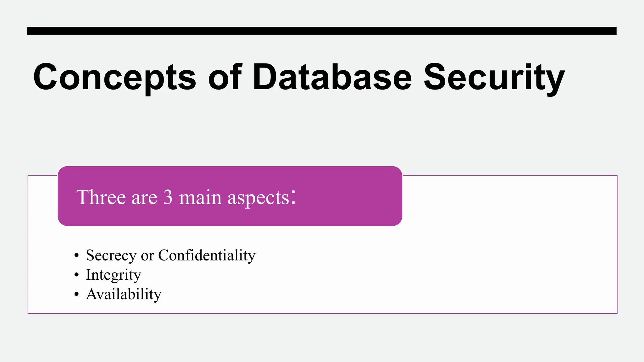644x362 pixels.
Task: Click the word "Confidentiality" in the list
Action: pyautogui.click(x=207, y=255)
